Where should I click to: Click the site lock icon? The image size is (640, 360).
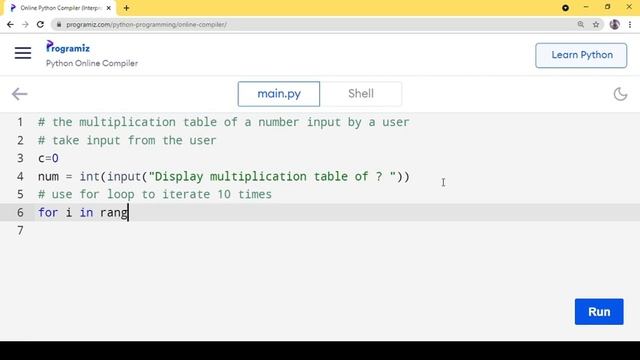point(59,24)
